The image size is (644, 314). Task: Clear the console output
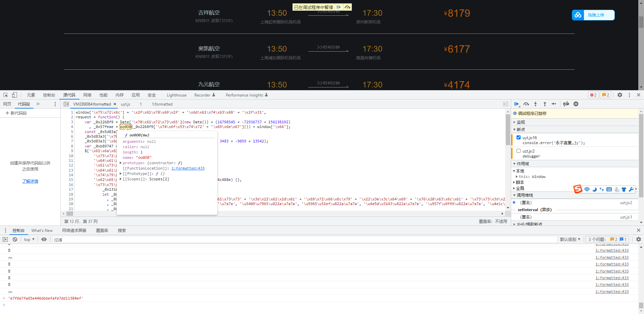click(x=15, y=240)
